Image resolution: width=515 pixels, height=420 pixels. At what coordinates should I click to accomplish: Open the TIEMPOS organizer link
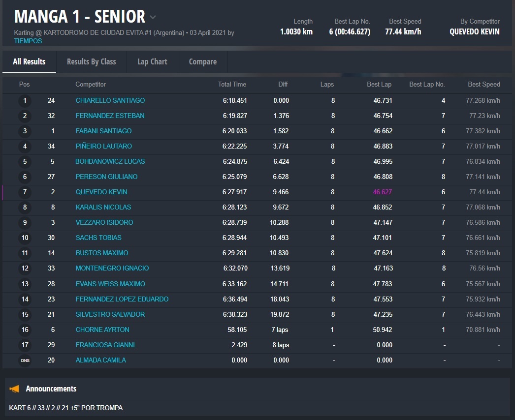click(28, 41)
